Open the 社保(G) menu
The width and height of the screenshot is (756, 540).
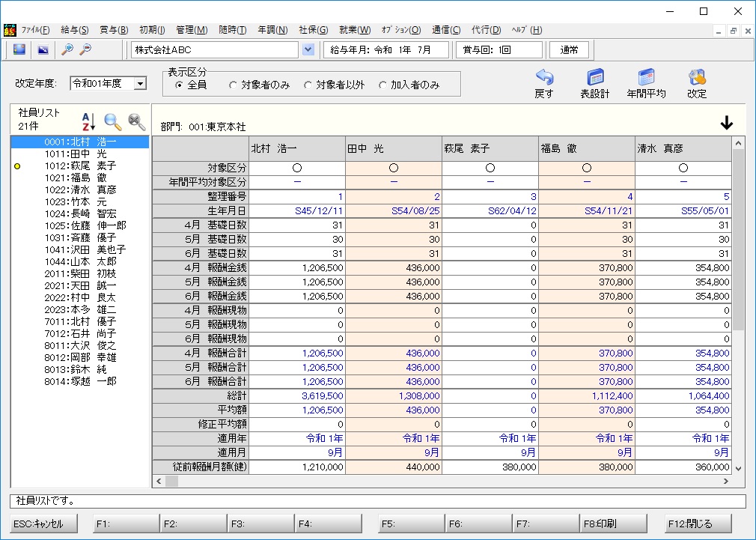click(314, 30)
